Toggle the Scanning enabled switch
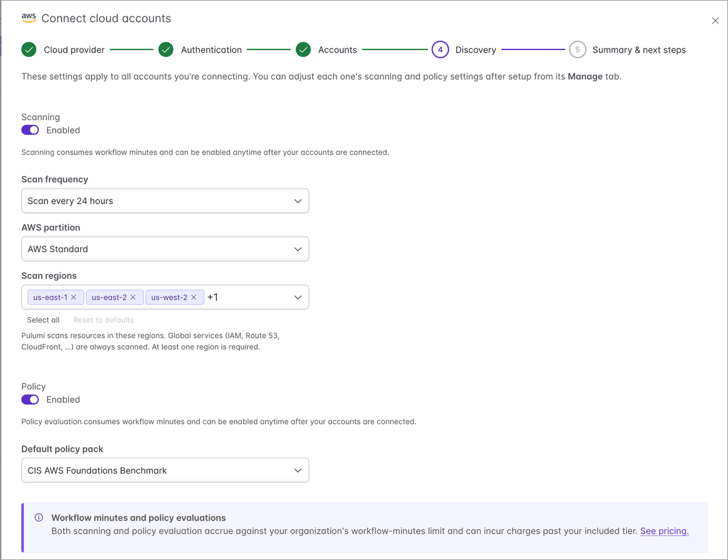 tap(30, 130)
